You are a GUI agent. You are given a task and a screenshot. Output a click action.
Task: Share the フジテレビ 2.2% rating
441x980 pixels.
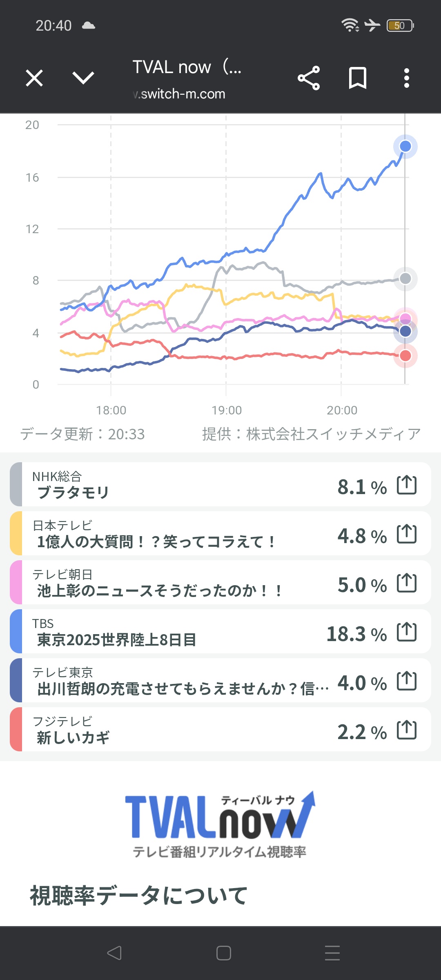407,730
